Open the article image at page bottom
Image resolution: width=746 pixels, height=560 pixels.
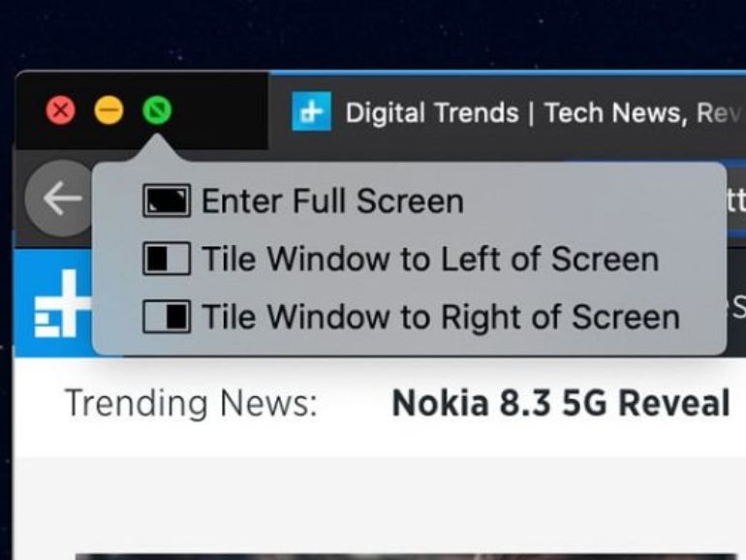pos(406,556)
